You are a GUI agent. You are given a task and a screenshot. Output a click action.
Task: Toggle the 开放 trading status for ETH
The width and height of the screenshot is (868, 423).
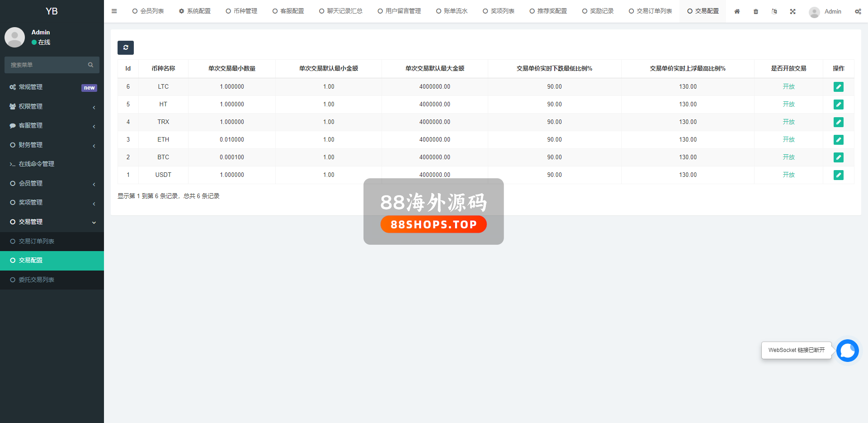coord(788,139)
